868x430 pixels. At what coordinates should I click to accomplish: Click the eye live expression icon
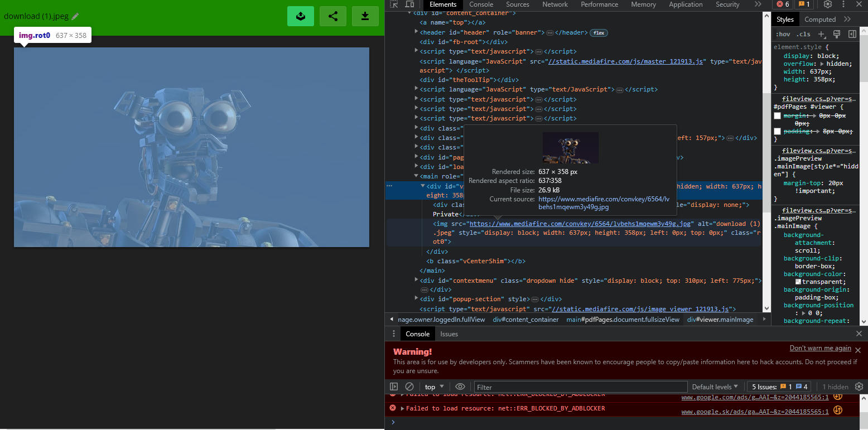coord(460,387)
